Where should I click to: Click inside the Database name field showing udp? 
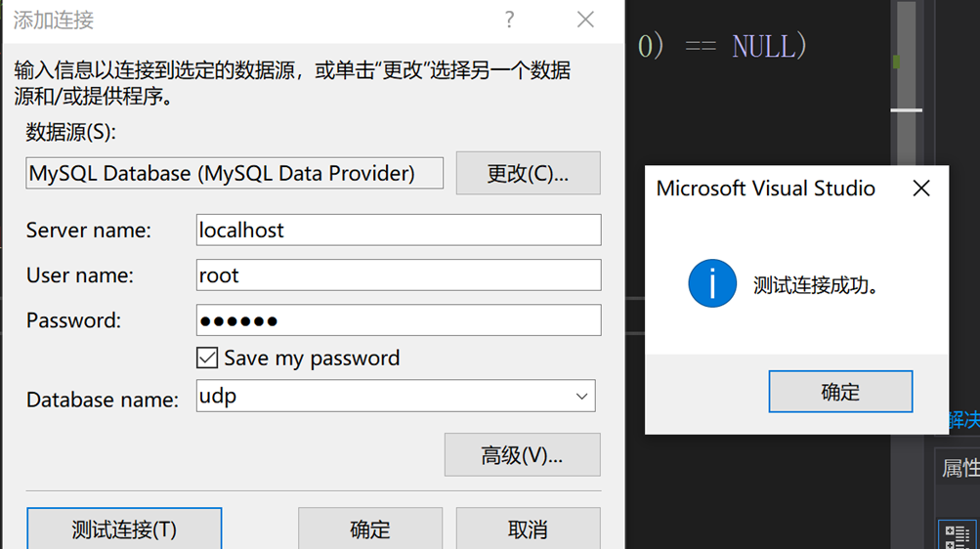coord(381,397)
